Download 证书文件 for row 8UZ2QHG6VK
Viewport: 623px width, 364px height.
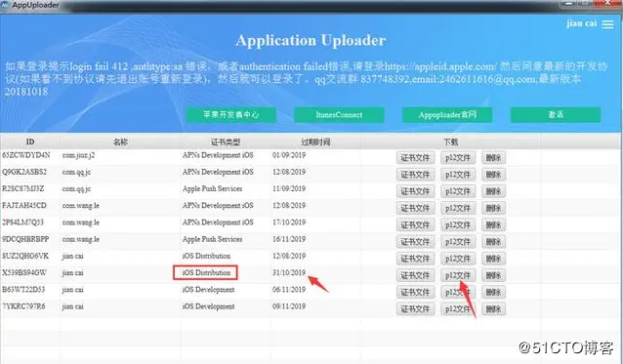[x=415, y=259]
